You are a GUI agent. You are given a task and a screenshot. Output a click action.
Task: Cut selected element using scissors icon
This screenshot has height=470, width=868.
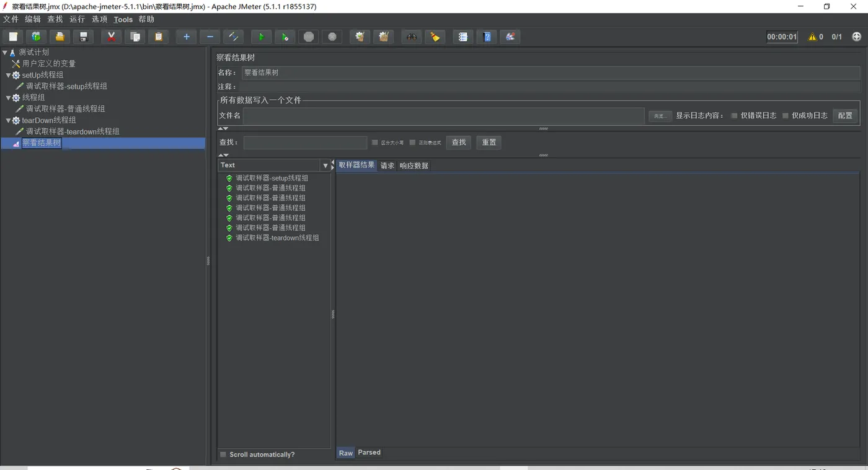pyautogui.click(x=112, y=37)
